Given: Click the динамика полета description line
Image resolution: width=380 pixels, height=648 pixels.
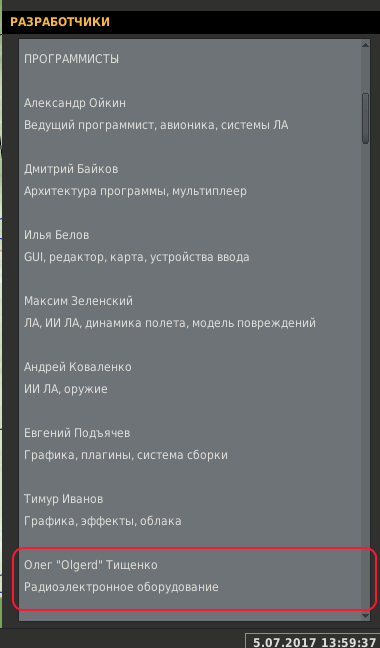Looking at the screenshot, I should click(170, 323).
